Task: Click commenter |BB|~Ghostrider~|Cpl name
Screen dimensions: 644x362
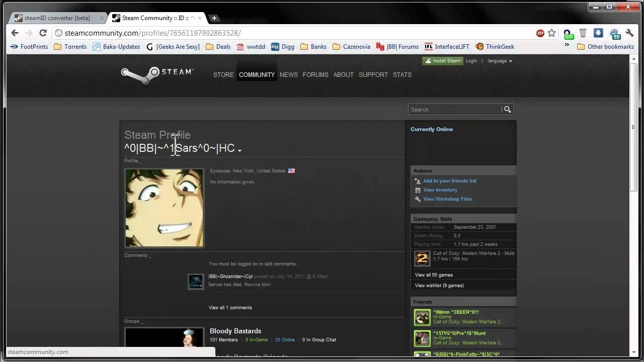Action: pyautogui.click(x=230, y=277)
